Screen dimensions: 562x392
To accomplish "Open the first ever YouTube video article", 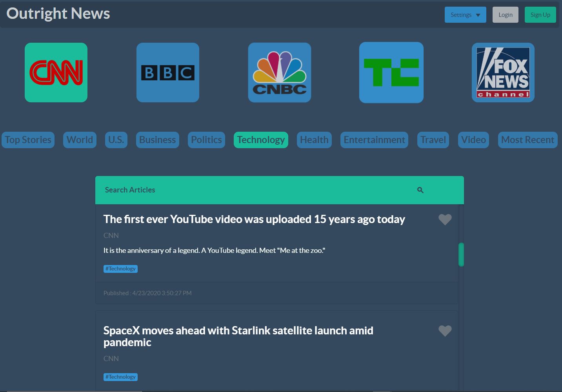I will pos(254,219).
